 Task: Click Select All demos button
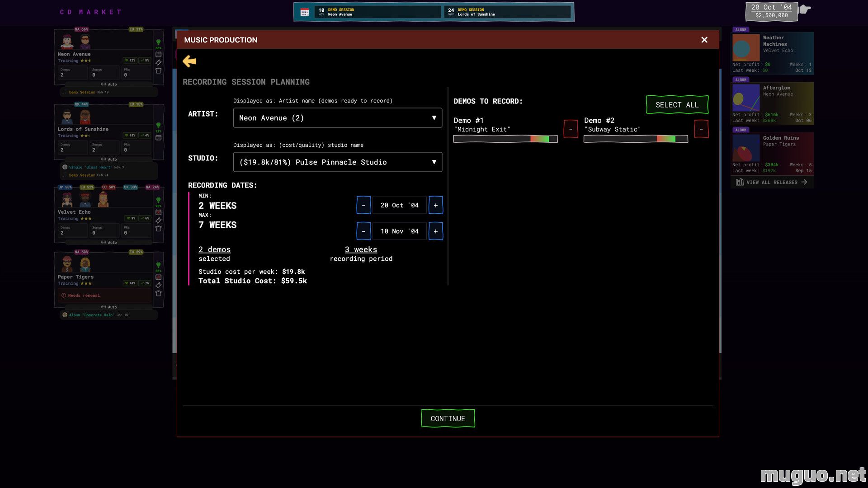pos(677,105)
